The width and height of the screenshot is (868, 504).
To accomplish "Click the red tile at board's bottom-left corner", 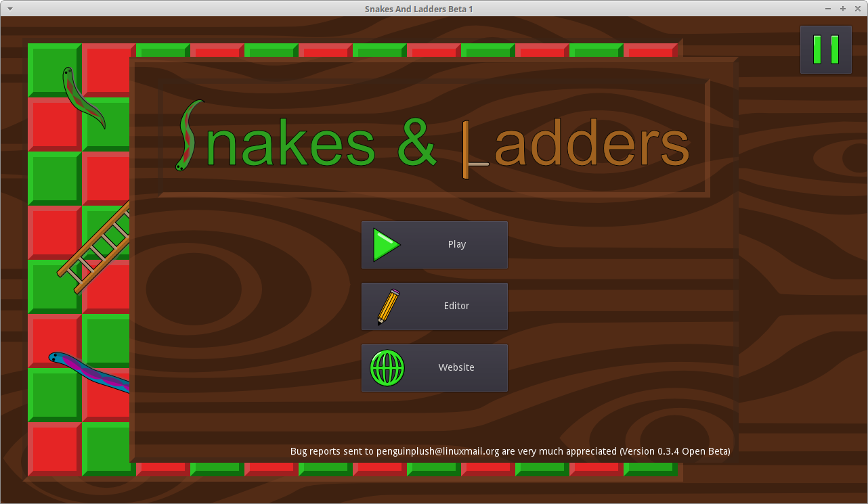I will coord(54,449).
